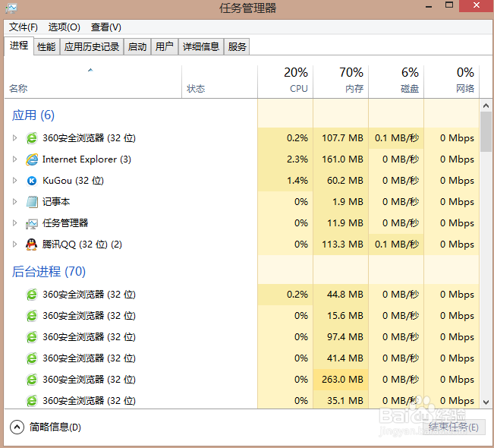Click the scrollbar up arrow
Viewport: 494px width, 448px height.
point(486,106)
